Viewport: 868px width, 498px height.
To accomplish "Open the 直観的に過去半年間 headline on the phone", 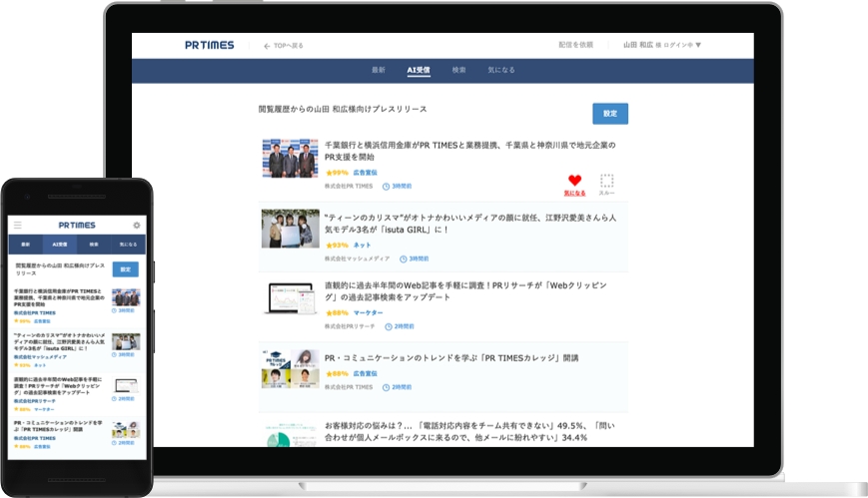I will click(58, 385).
